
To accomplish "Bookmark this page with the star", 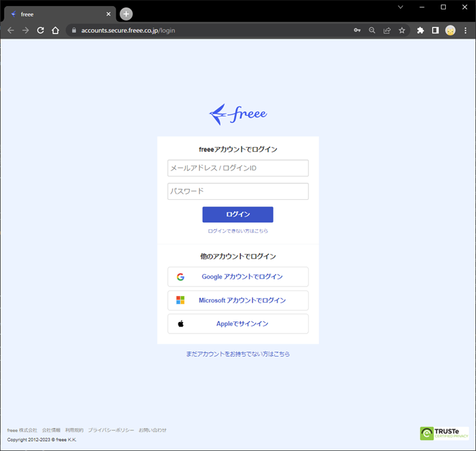I will click(402, 30).
